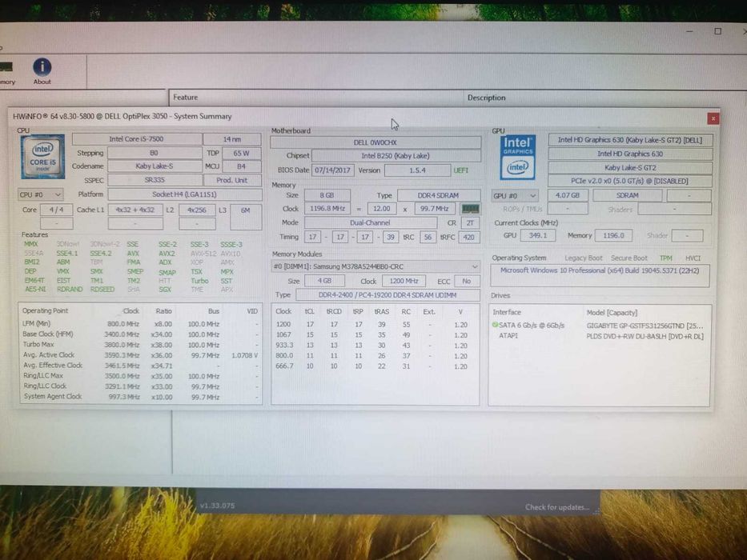747x560 pixels.
Task: Click the Prod. Unit field
Action: tap(232, 181)
